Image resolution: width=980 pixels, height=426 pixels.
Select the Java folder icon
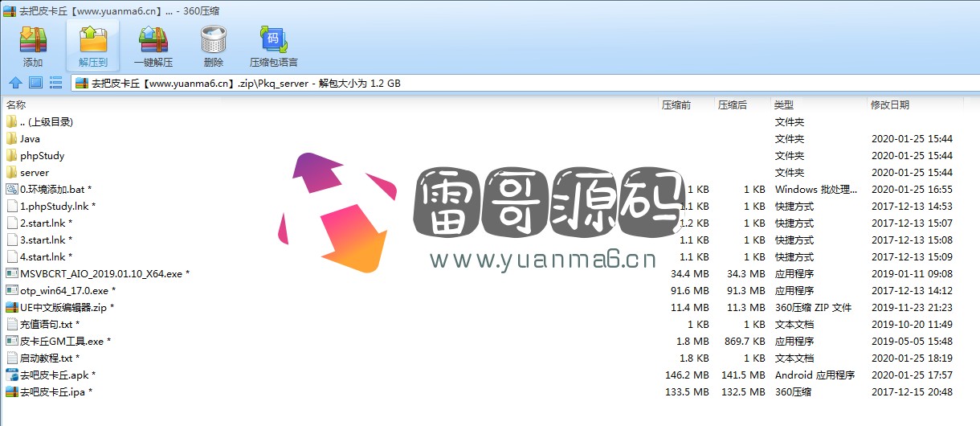[11, 138]
